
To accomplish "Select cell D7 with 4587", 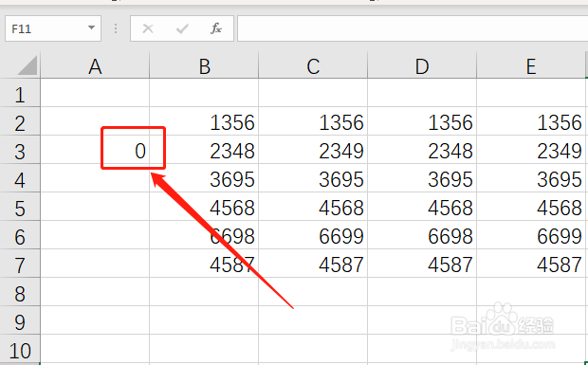I will [x=422, y=264].
